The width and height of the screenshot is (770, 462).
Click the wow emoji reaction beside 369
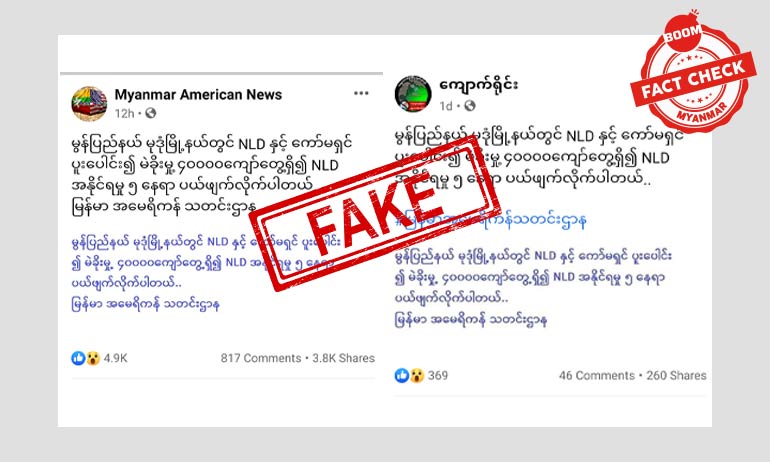point(417,376)
